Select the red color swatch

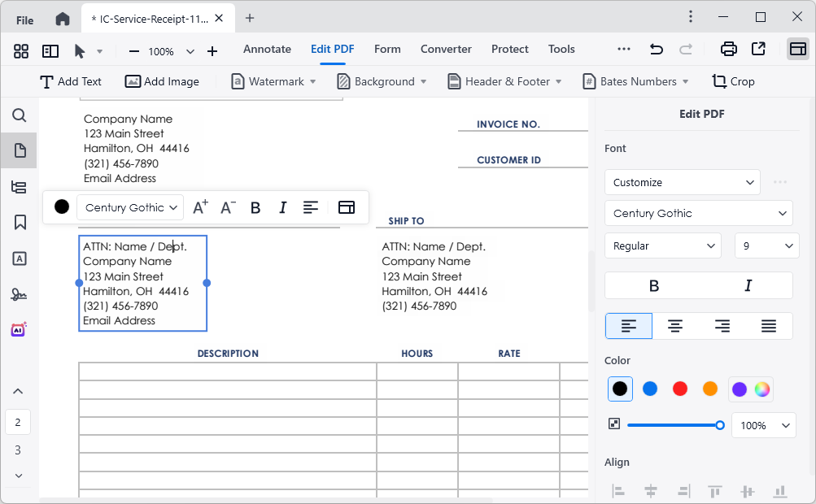pos(679,389)
